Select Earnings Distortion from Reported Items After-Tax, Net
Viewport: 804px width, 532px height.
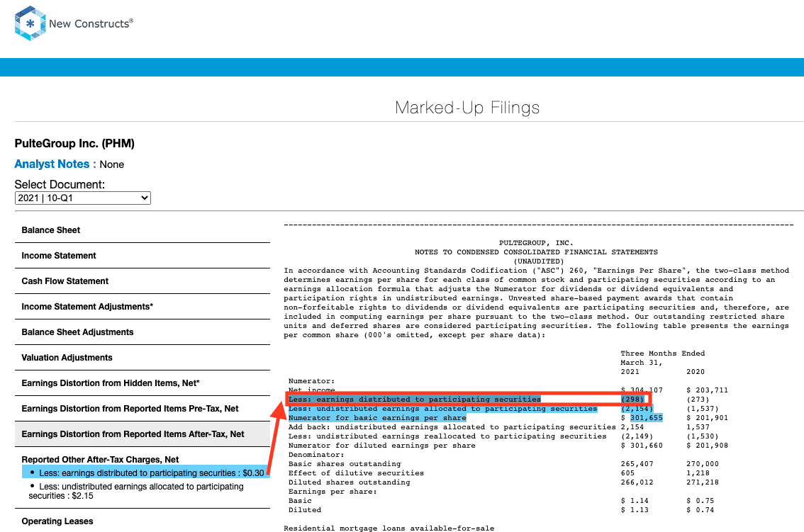(x=143, y=434)
